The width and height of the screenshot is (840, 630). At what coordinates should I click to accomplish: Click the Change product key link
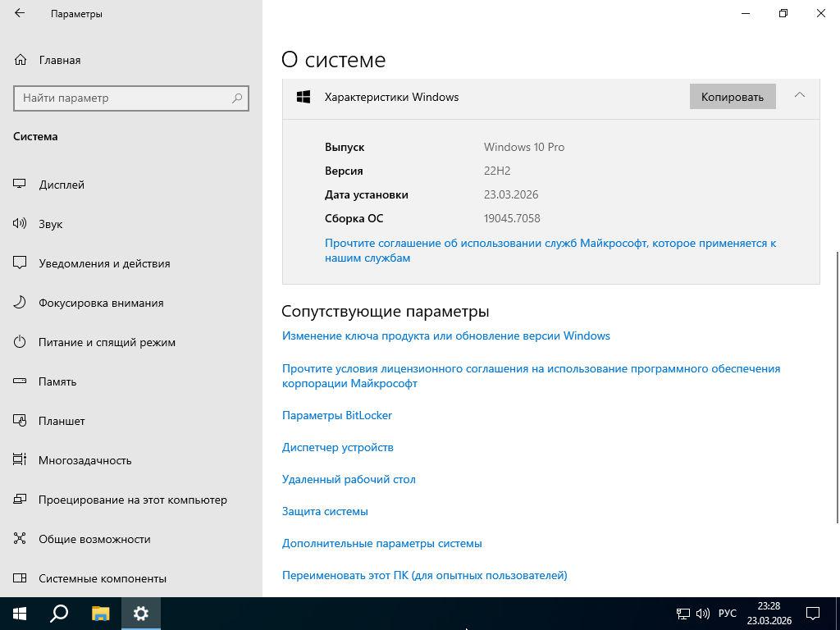[445, 336]
